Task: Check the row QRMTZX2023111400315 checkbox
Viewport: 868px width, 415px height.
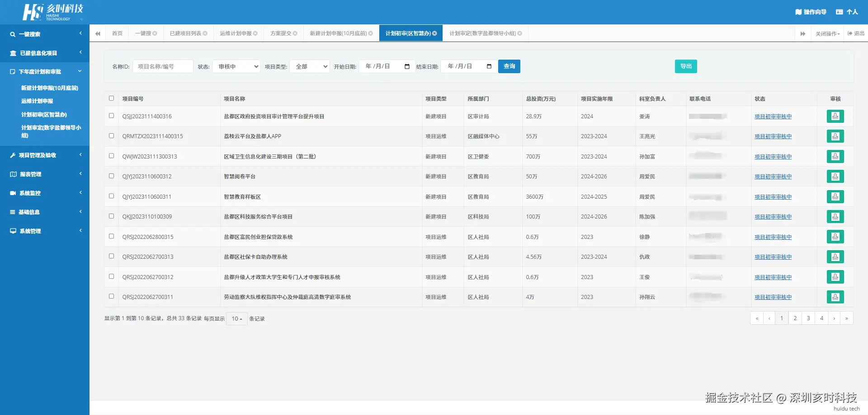Action: coord(111,135)
